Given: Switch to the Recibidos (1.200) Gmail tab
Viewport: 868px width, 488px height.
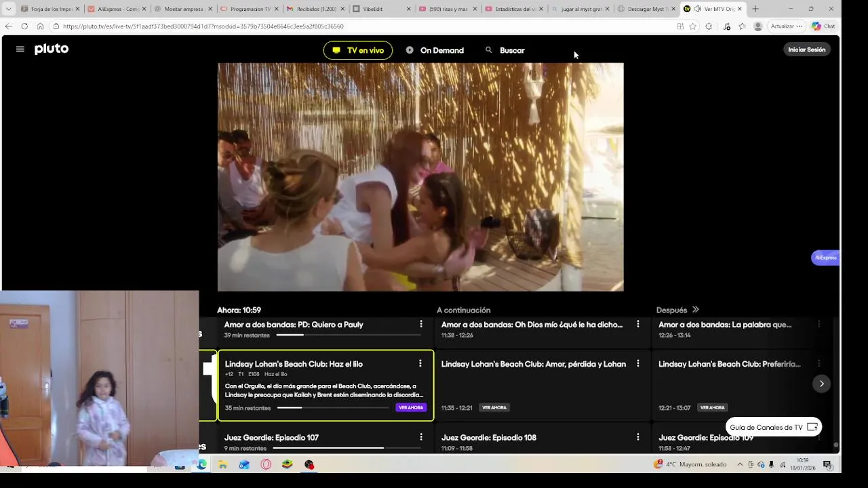Looking at the screenshot, I should point(316,9).
